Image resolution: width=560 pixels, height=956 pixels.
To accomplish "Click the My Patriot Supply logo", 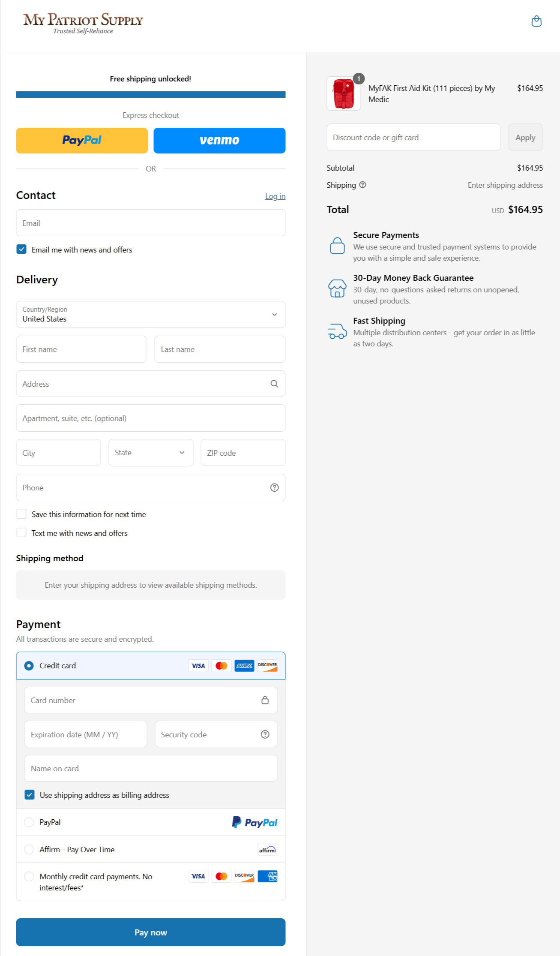I will click(83, 23).
